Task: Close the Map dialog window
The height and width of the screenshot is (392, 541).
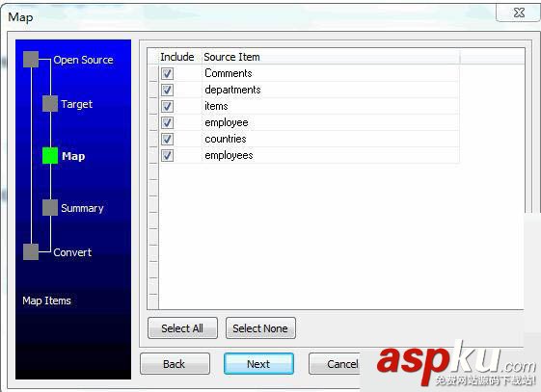Action: coord(519,13)
